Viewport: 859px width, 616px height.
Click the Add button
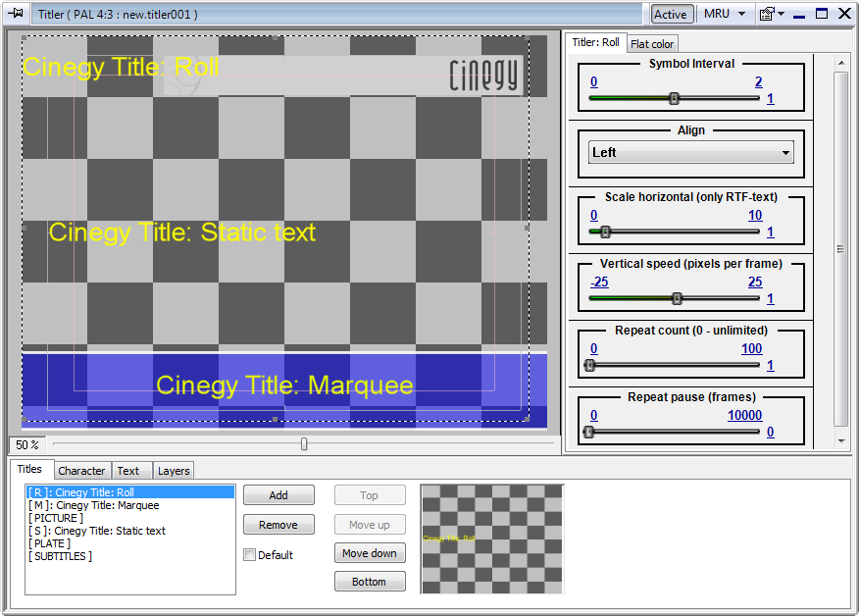click(278, 495)
